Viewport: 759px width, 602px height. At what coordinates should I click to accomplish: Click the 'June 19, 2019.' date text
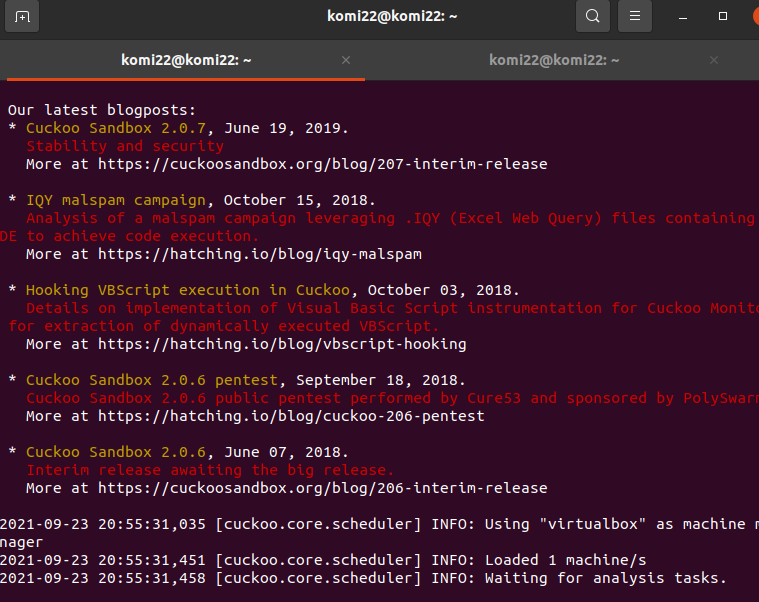click(x=286, y=128)
